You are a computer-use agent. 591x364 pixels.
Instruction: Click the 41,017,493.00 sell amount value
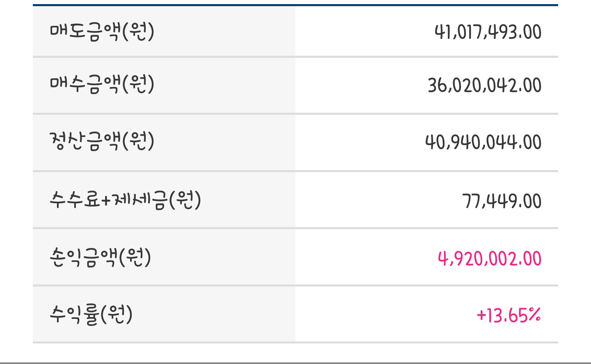(x=488, y=32)
